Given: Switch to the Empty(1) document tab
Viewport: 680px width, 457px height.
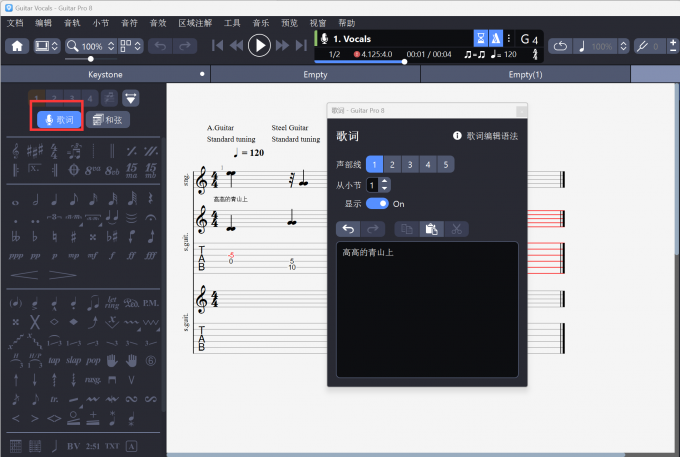Looking at the screenshot, I should (525, 75).
